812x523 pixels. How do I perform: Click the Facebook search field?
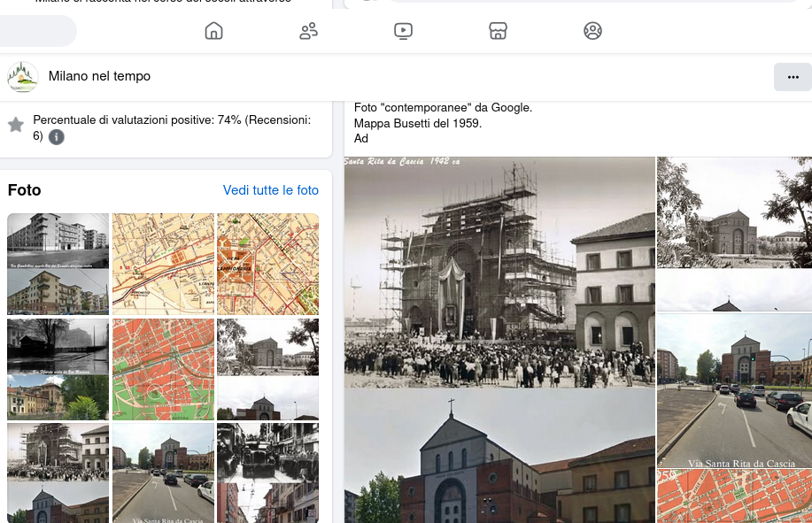[35, 31]
